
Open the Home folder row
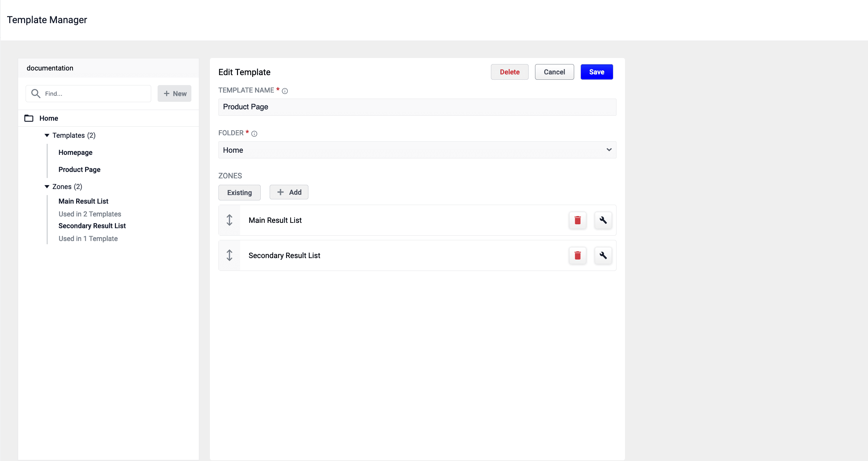[108, 118]
